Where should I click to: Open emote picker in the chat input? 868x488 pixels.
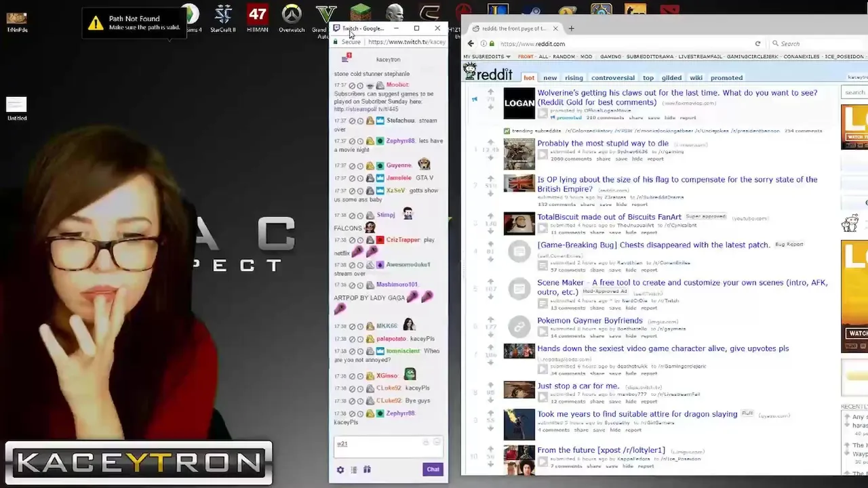click(x=437, y=443)
